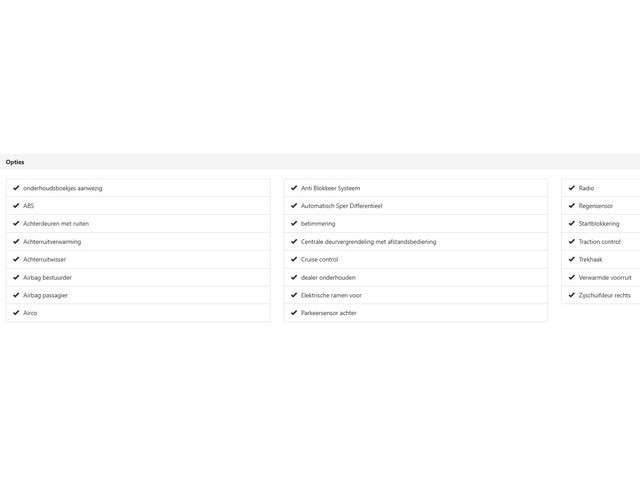Select the onderhoudsboekjes aanwezig item
Image resolution: width=640 pixels, height=480 pixels.
[x=138, y=188]
